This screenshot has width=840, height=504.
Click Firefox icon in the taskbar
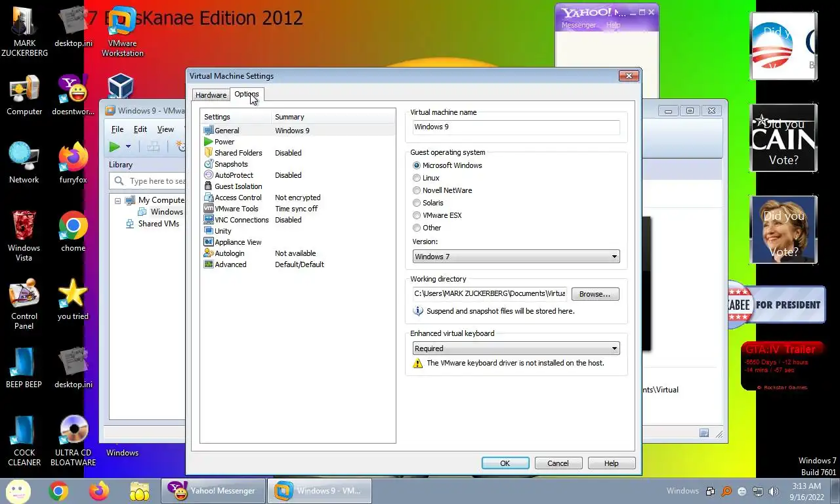99,491
